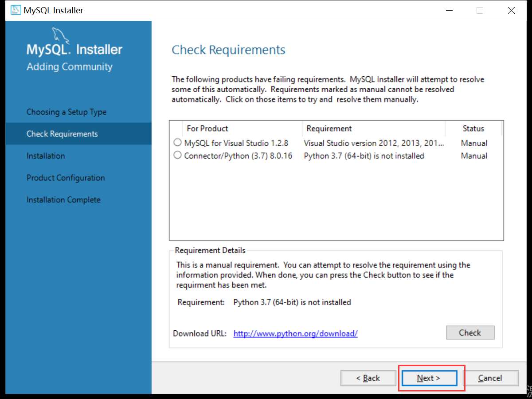This screenshot has height=399, width=532.
Task: Click the MySQL Installer title bar icon
Action: pyautogui.click(x=16, y=10)
